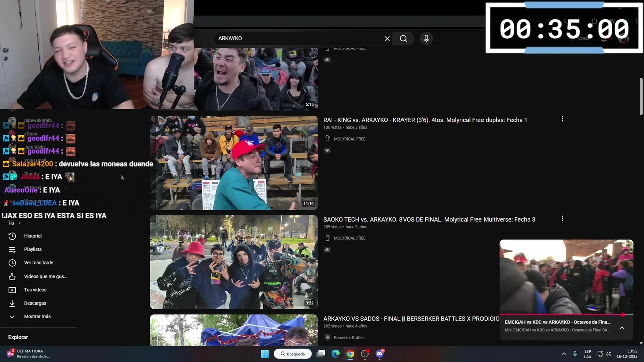Click '106 vistas • hace 3 años' text
The width and height of the screenshot is (644, 362).
point(345,127)
